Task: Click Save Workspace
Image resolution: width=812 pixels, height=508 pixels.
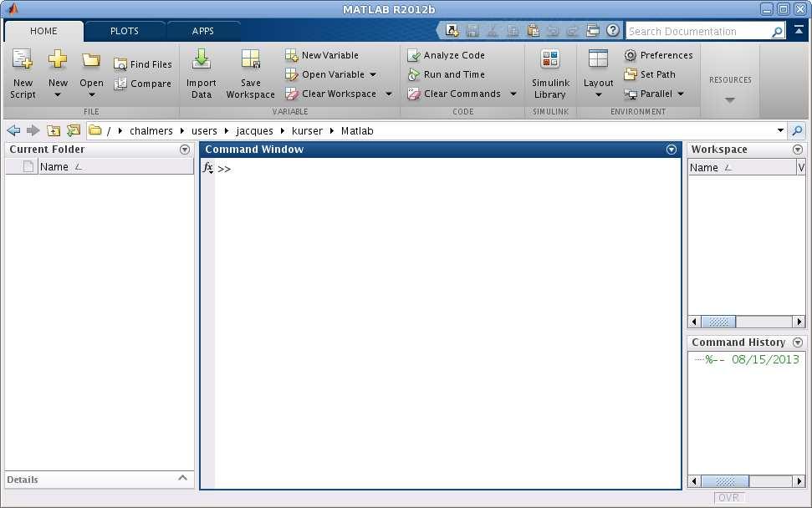Action: coord(251,73)
